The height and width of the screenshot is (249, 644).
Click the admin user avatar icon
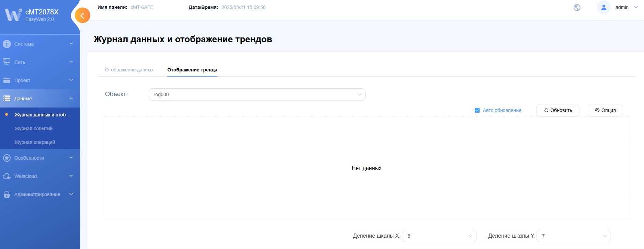pos(603,8)
